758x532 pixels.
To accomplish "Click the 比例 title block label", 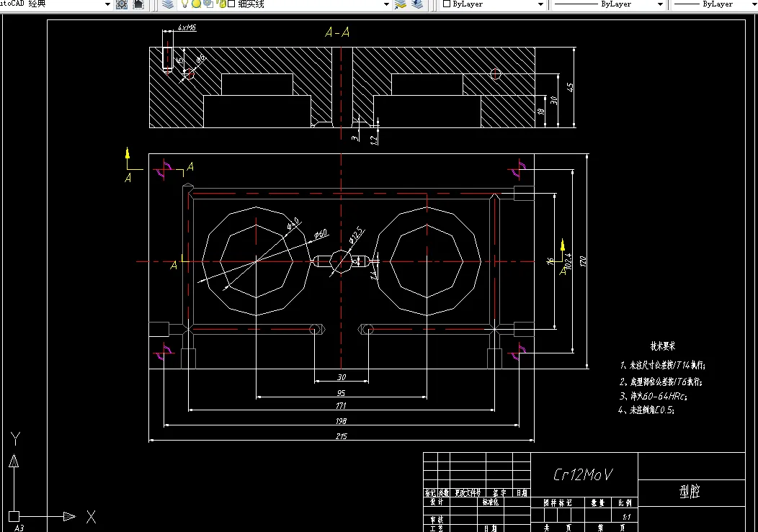I will (x=625, y=502).
